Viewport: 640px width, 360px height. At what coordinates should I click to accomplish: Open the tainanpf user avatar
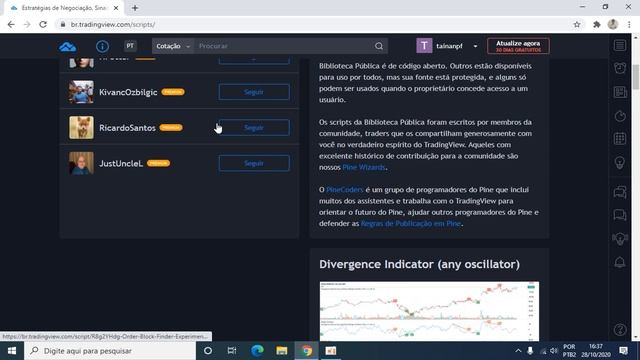pyautogui.click(x=424, y=46)
